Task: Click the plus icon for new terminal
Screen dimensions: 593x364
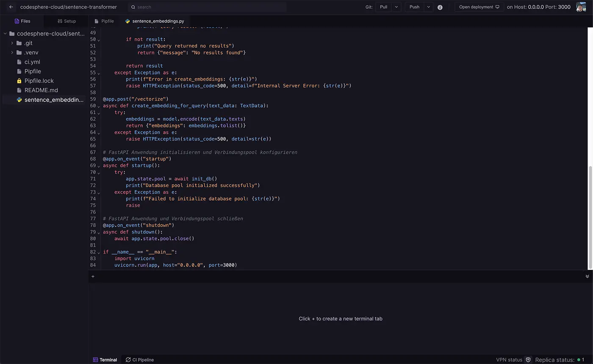Action: click(x=93, y=276)
